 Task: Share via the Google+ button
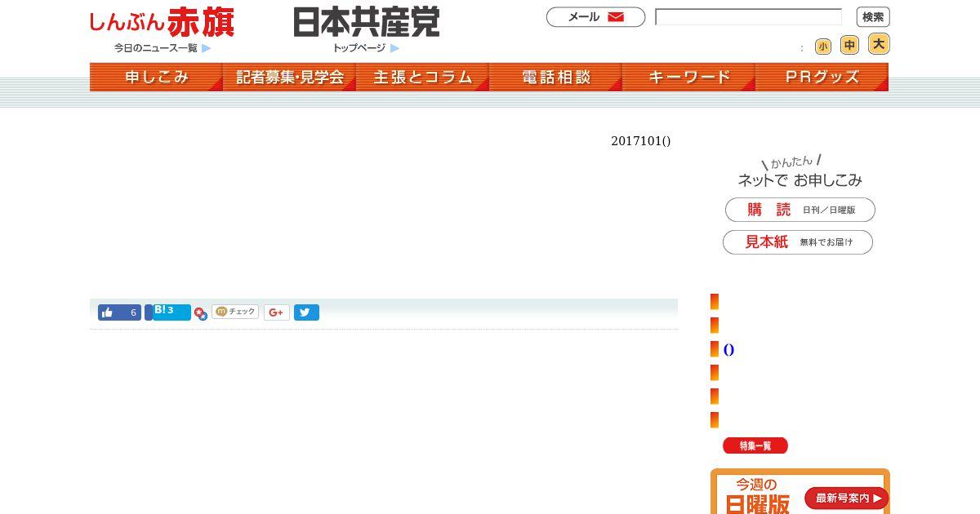point(277,312)
